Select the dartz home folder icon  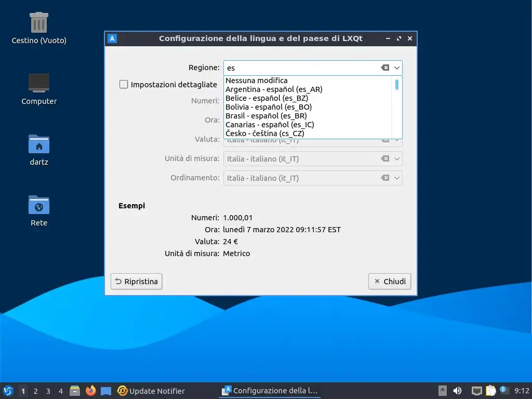pos(39,150)
